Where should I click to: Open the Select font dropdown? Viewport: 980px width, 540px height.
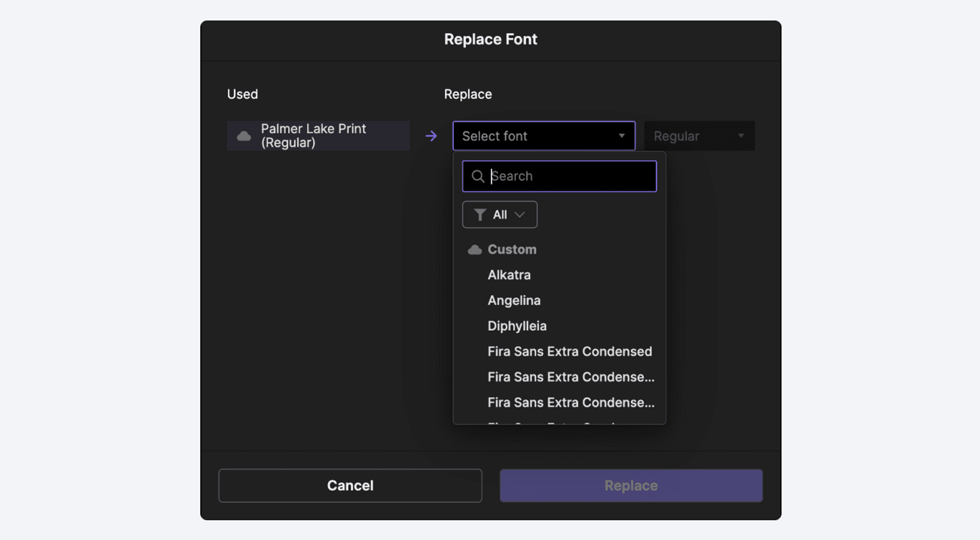544,136
